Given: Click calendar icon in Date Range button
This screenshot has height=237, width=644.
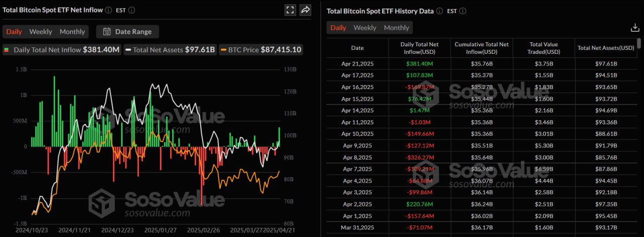Looking at the screenshot, I should pos(107,31).
